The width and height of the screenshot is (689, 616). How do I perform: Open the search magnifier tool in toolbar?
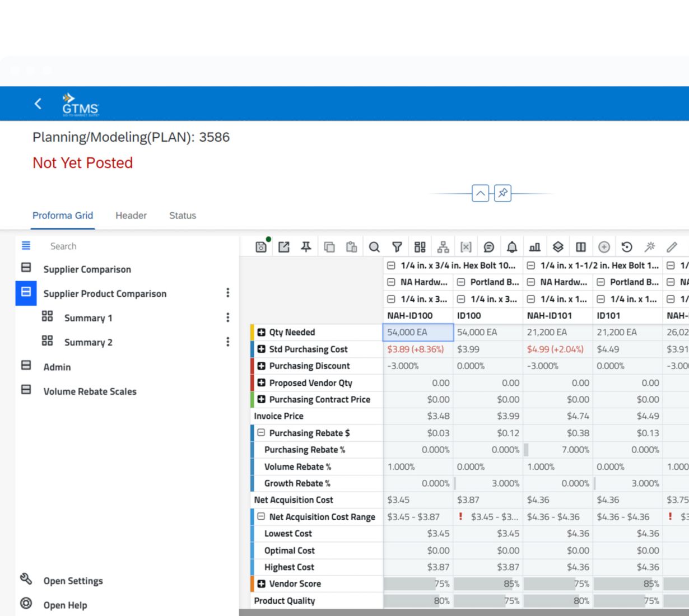pyautogui.click(x=374, y=247)
